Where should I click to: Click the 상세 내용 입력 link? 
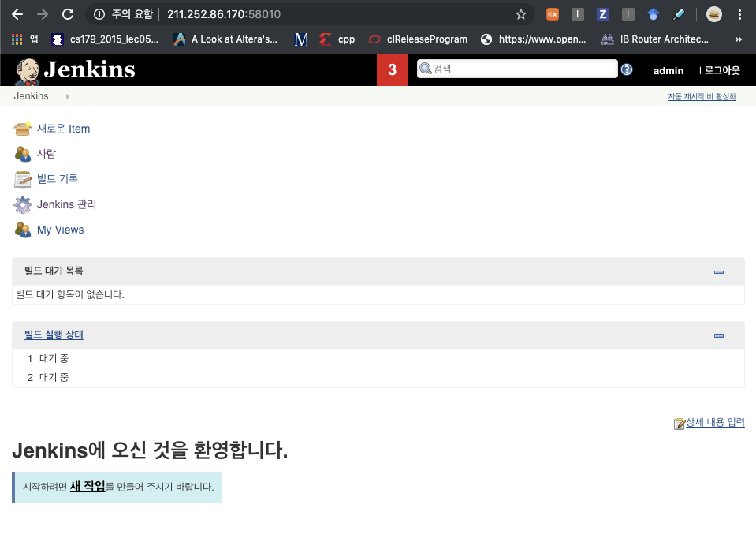(716, 422)
